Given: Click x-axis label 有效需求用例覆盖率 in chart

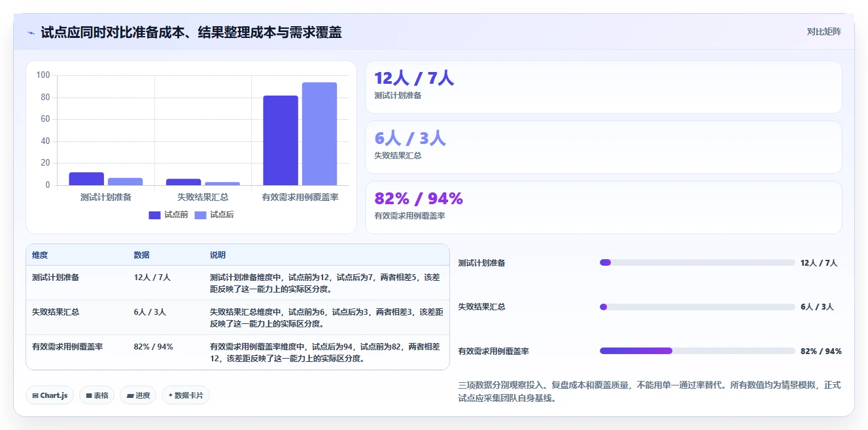Looking at the screenshot, I should click(x=300, y=196).
